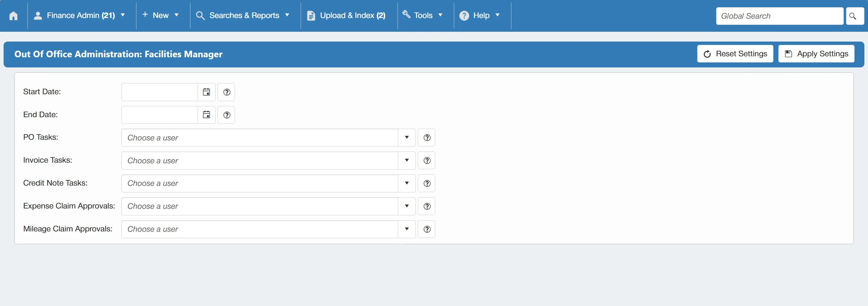Expand the Expense Claim Approvals dropdown arrow
868x306 pixels.
[x=407, y=206]
